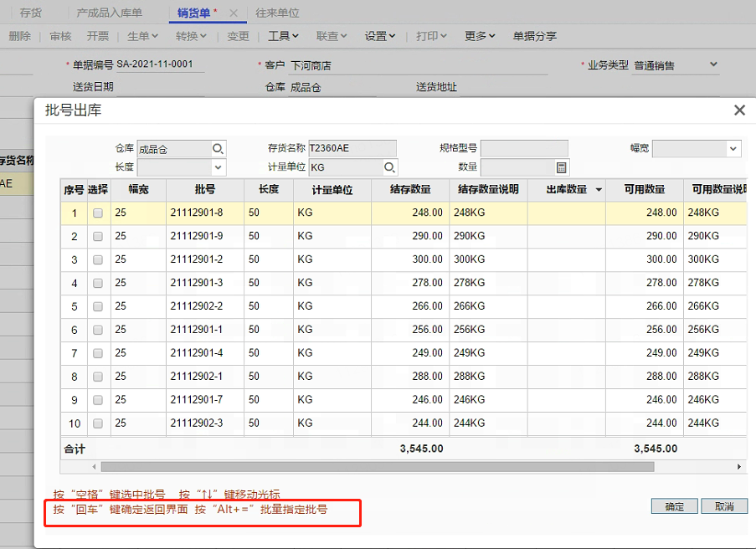Select the 销货单 tab
Screen dimensions: 756x549
click(194, 13)
